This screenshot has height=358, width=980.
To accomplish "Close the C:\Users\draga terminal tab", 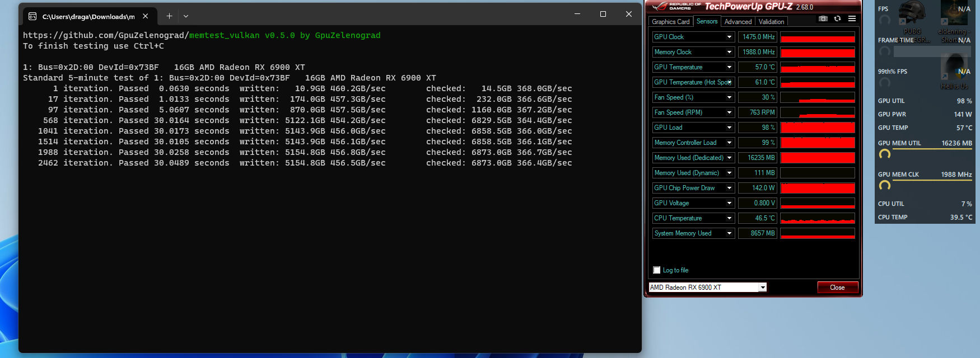I will tap(145, 16).
